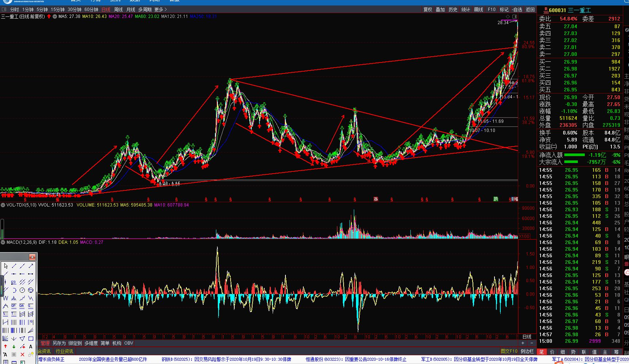Switch chart to 5分钟 period

(42, 10)
